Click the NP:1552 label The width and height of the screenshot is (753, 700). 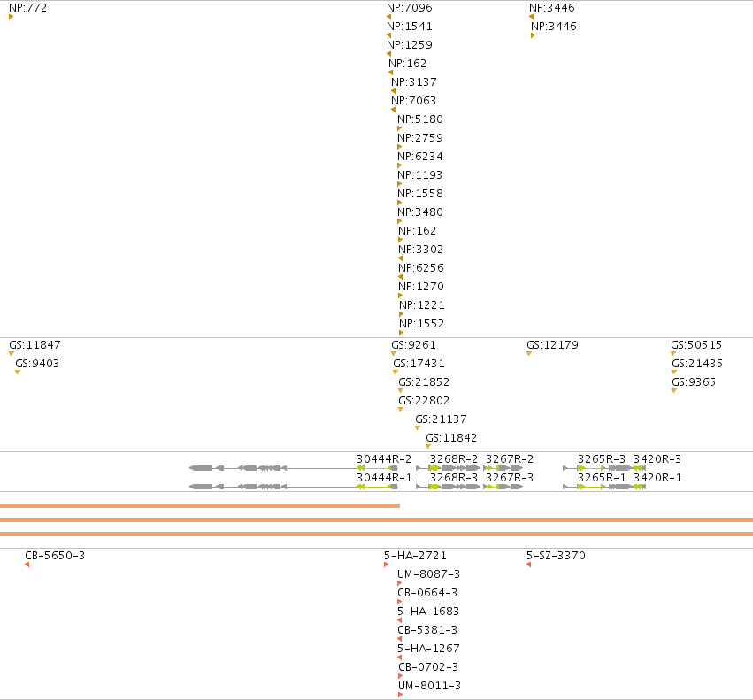[422, 324]
